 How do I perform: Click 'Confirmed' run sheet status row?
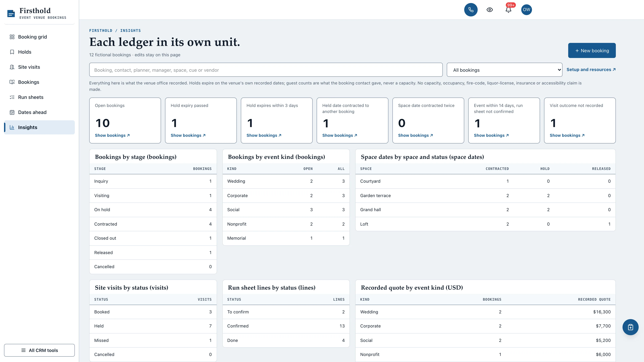pos(286,326)
